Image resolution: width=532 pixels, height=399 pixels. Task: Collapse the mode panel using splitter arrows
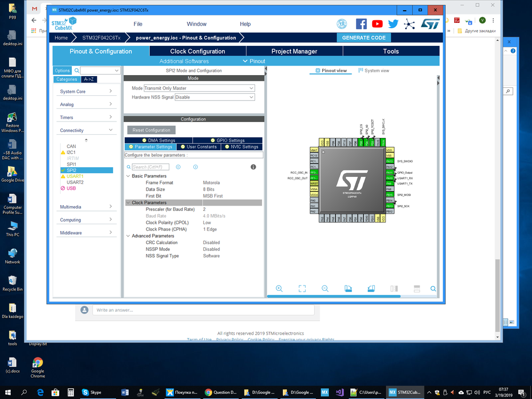click(266, 70)
